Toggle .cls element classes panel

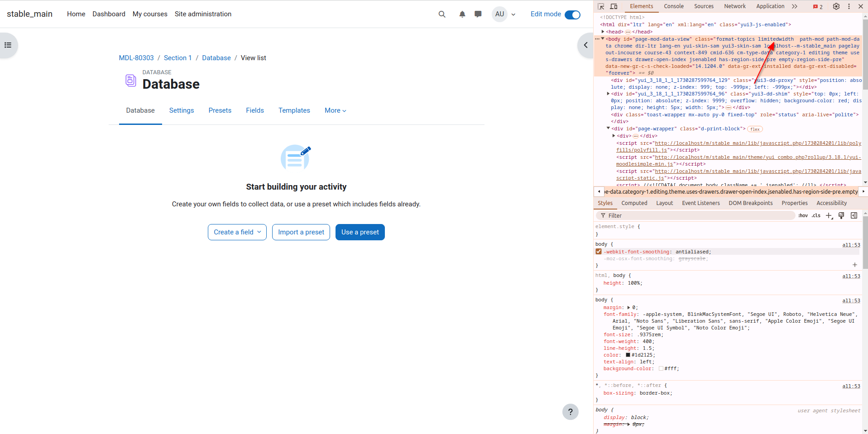tap(816, 215)
